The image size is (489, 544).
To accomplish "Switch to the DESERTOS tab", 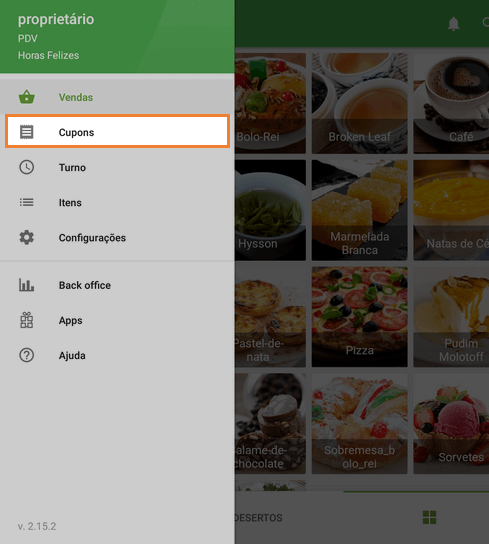I will (259, 518).
